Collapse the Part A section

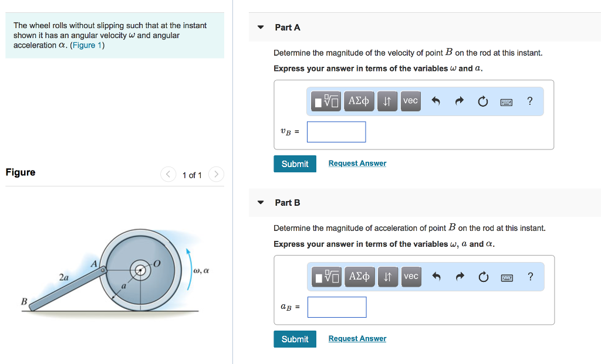point(260,27)
